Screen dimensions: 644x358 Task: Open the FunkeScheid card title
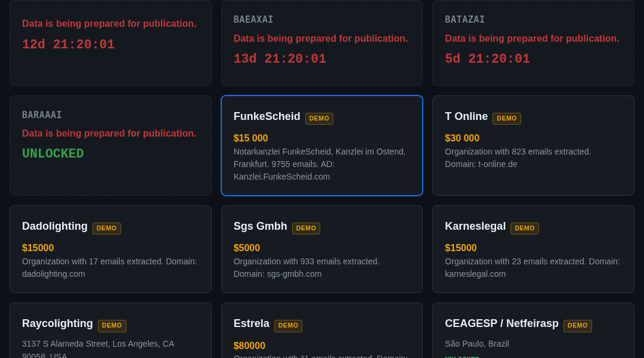point(267,117)
